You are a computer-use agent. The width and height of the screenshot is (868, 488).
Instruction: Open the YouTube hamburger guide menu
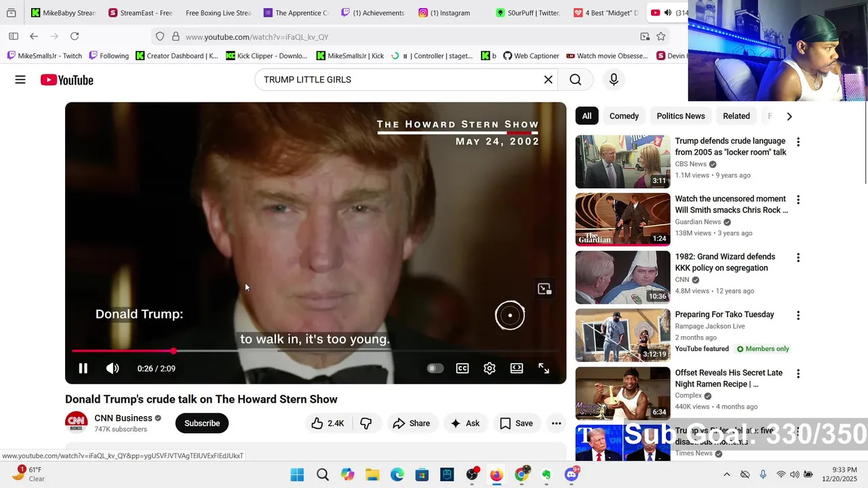(x=20, y=80)
